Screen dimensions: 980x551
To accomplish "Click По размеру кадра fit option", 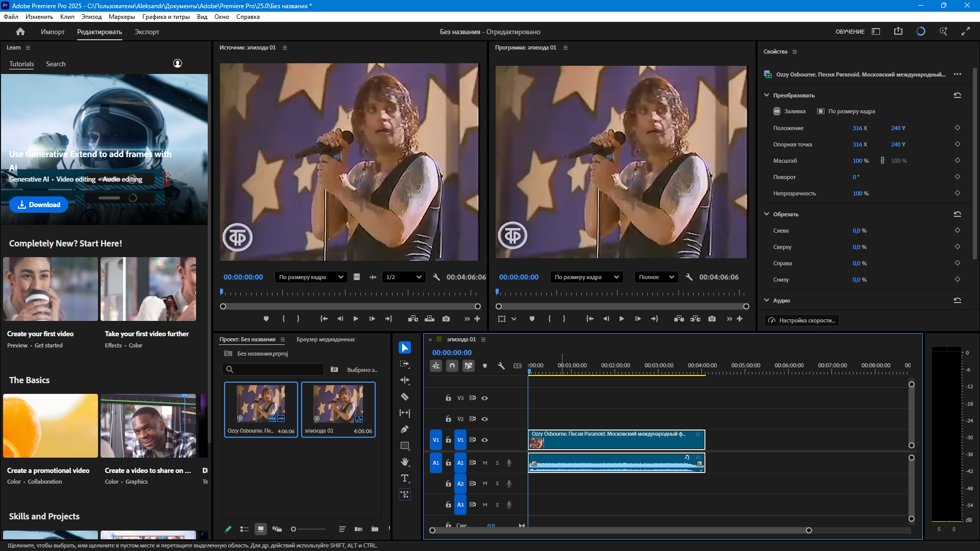I will tap(846, 111).
